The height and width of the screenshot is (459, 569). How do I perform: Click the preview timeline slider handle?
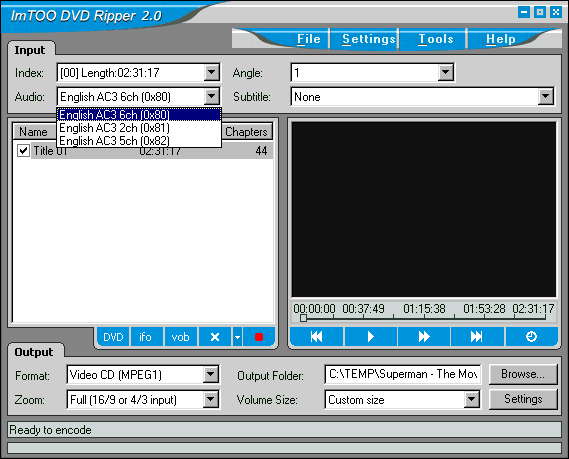[x=303, y=318]
